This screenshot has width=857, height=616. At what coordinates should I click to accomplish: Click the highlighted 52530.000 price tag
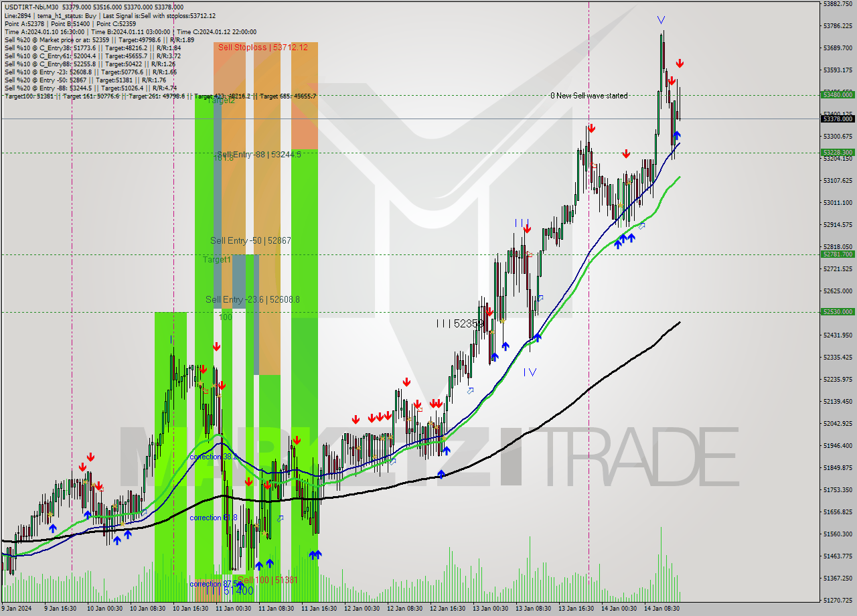click(x=838, y=311)
